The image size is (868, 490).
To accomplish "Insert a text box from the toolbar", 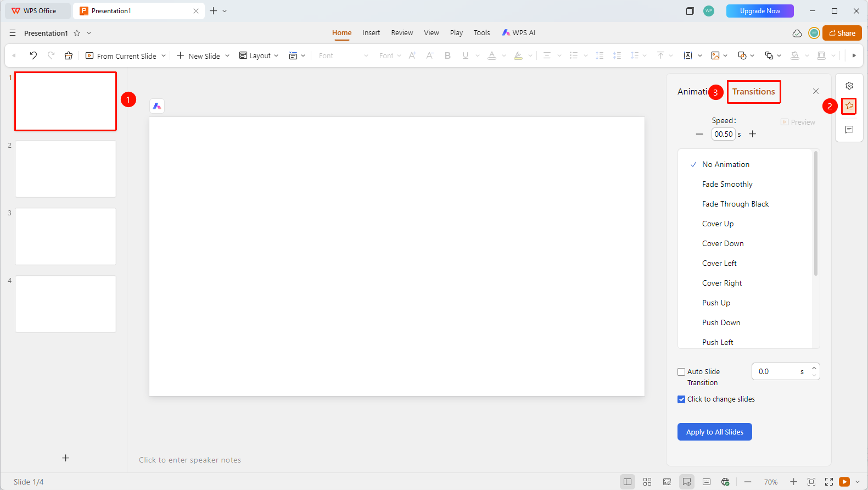I will click(x=688, y=55).
